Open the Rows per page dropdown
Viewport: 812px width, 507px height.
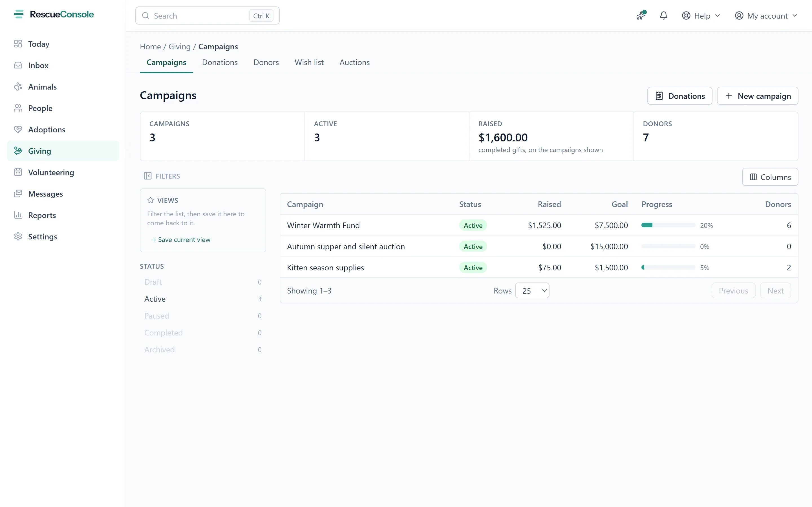pyautogui.click(x=532, y=291)
